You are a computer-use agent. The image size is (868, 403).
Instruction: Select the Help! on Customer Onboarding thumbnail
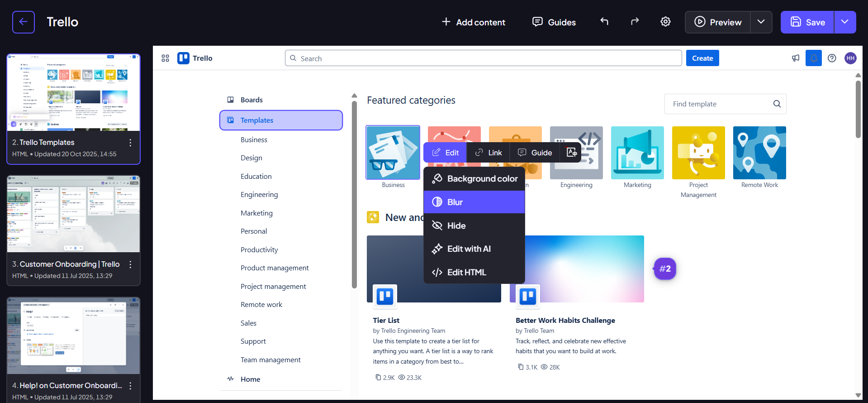click(x=73, y=336)
